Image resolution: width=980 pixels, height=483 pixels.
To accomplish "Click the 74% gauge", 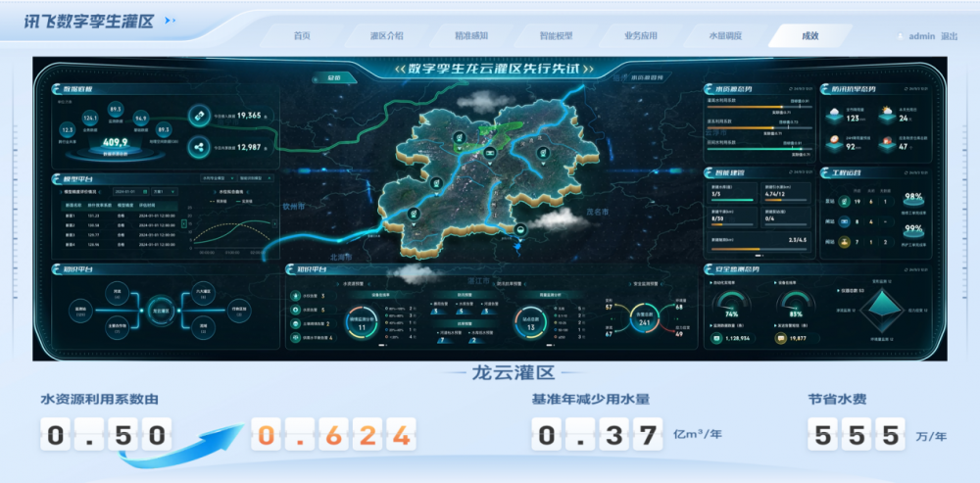I will (x=731, y=304).
